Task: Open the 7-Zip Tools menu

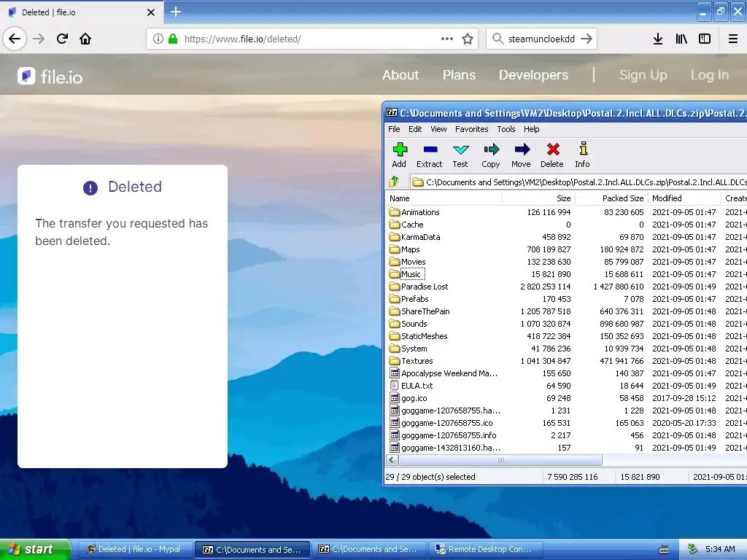Action: 506,129
